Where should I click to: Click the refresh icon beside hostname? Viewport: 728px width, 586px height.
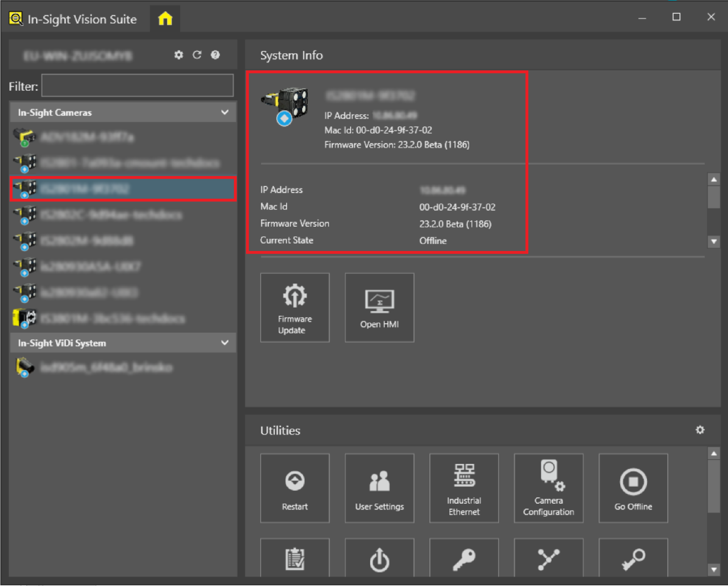pyautogui.click(x=197, y=55)
